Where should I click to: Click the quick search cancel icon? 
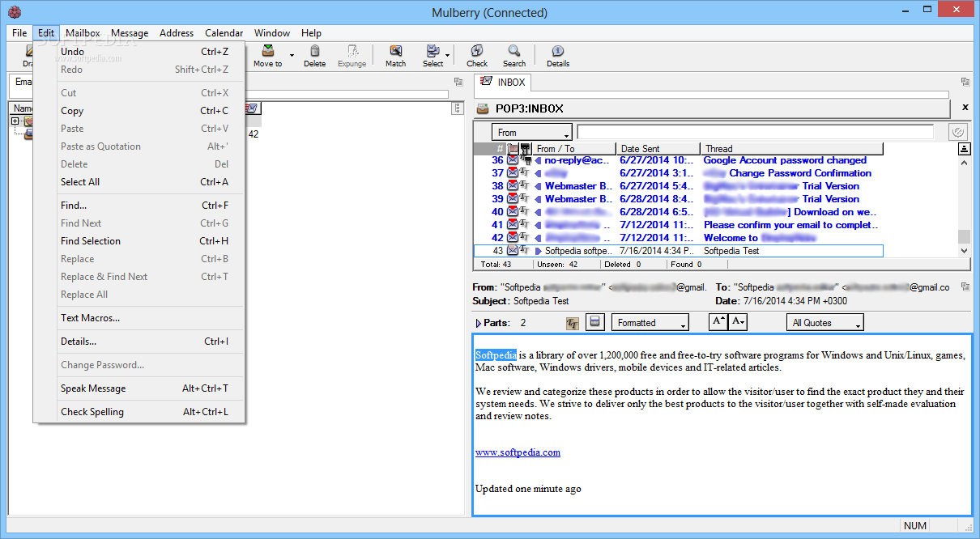tap(957, 132)
